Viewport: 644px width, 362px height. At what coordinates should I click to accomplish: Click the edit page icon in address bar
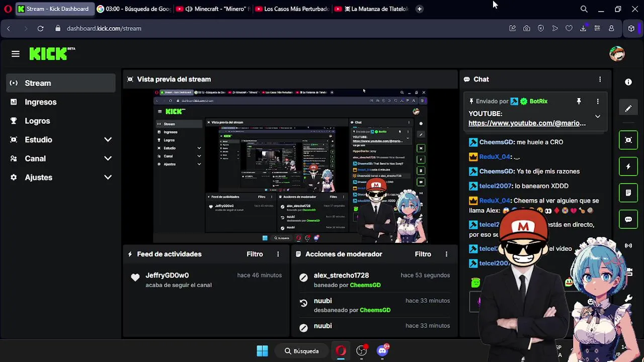513,29
